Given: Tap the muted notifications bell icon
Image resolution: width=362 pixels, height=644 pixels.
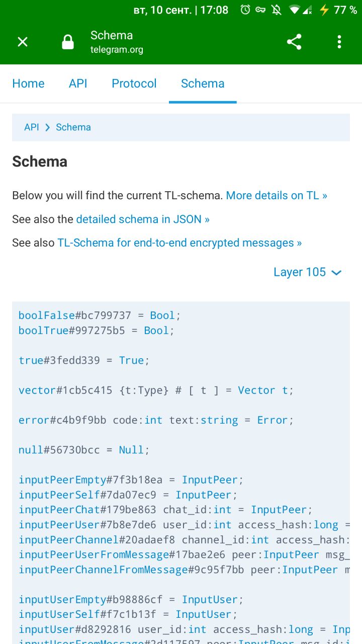Looking at the screenshot, I should point(276,10).
